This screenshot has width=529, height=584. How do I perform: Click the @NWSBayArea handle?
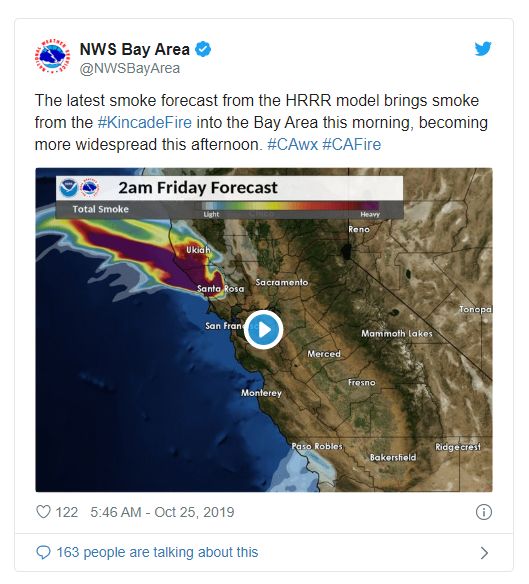click(130, 69)
